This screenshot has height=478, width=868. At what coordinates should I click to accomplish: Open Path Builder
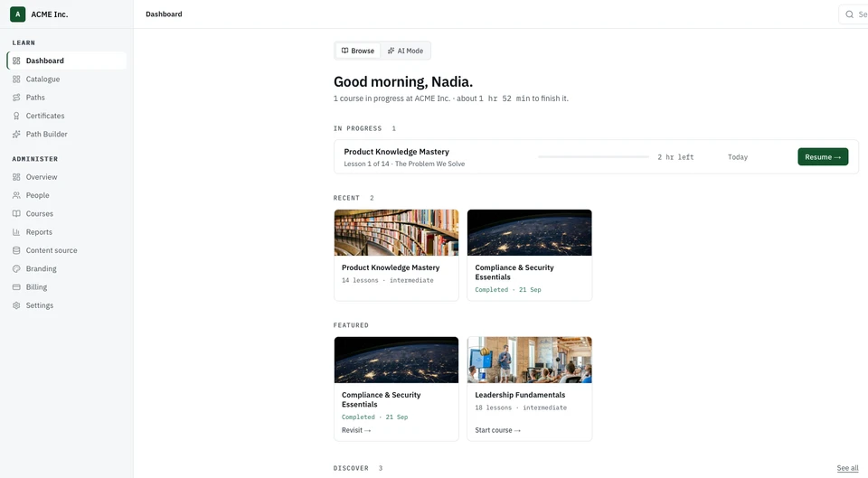66,134
